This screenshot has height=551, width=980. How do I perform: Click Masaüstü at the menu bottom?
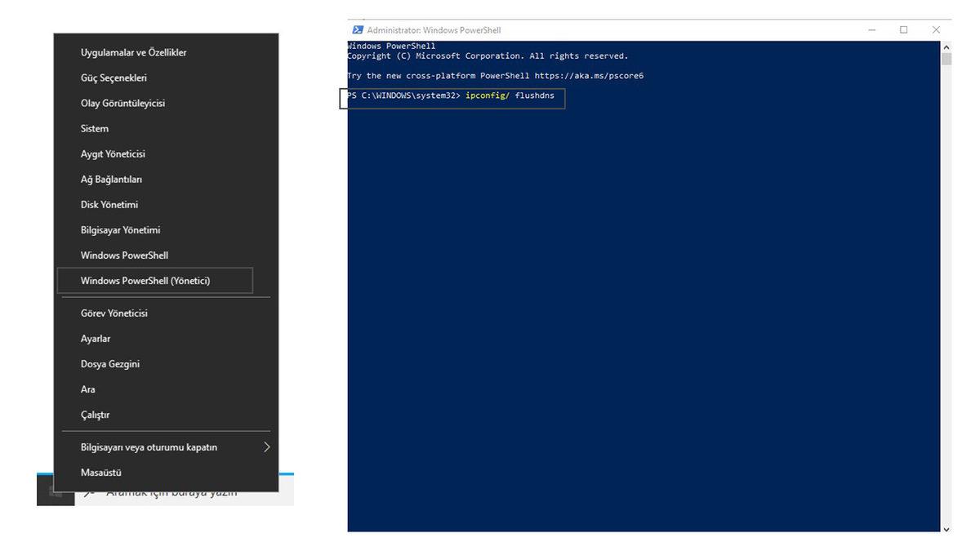click(101, 473)
